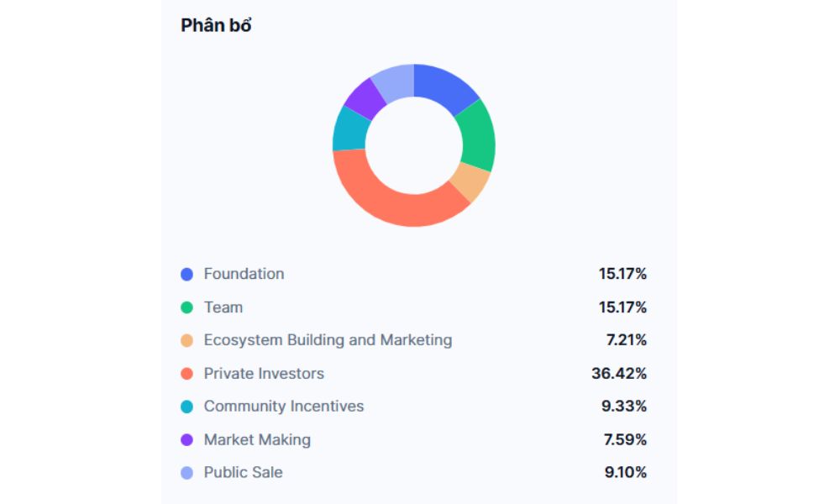
Task: Select the Private Investors legend label
Action: (x=264, y=374)
